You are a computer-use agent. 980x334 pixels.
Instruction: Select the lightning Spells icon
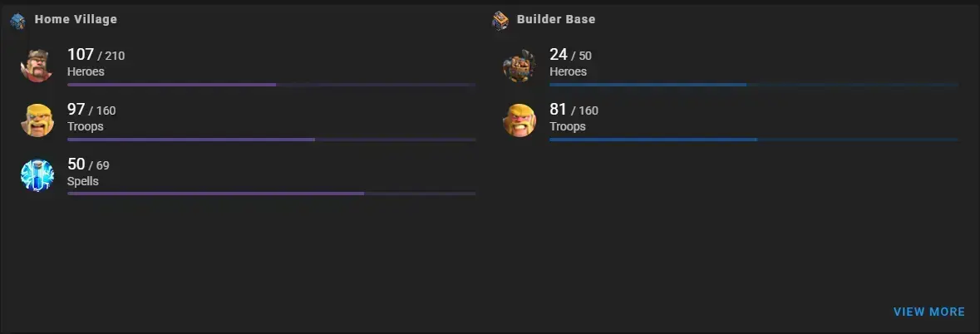(37, 174)
